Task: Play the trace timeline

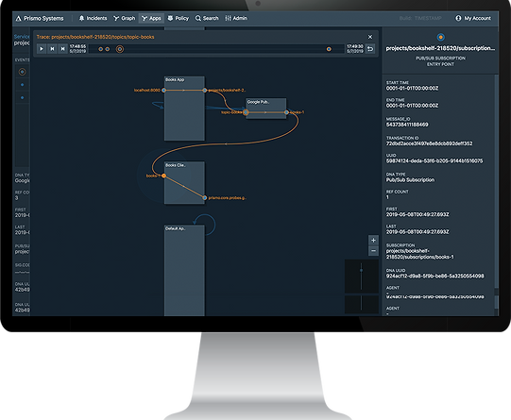Action: click(x=42, y=49)
